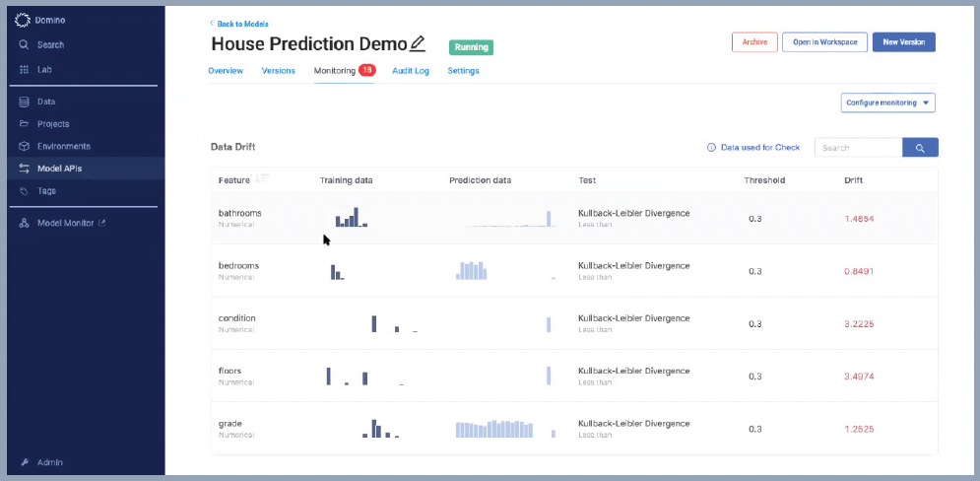Click drift value 0.8491
980x481 pixels.
click(x=859, y=271)
